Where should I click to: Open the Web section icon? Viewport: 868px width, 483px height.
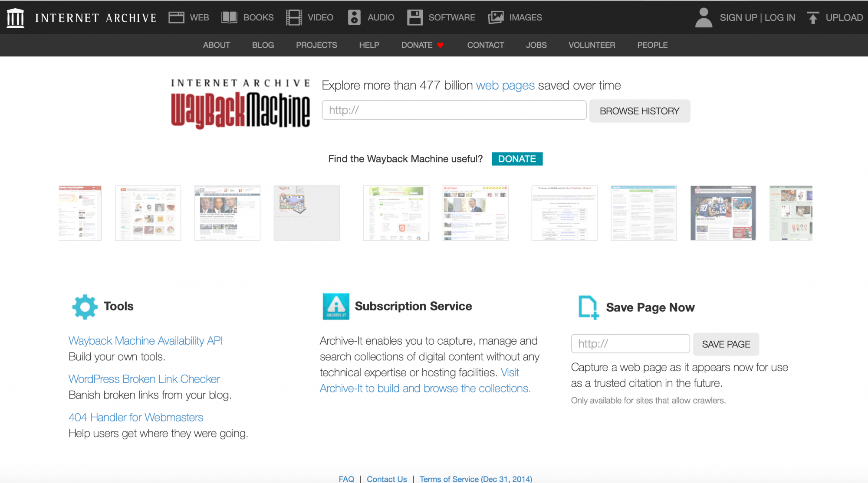(x=176, y=17)
